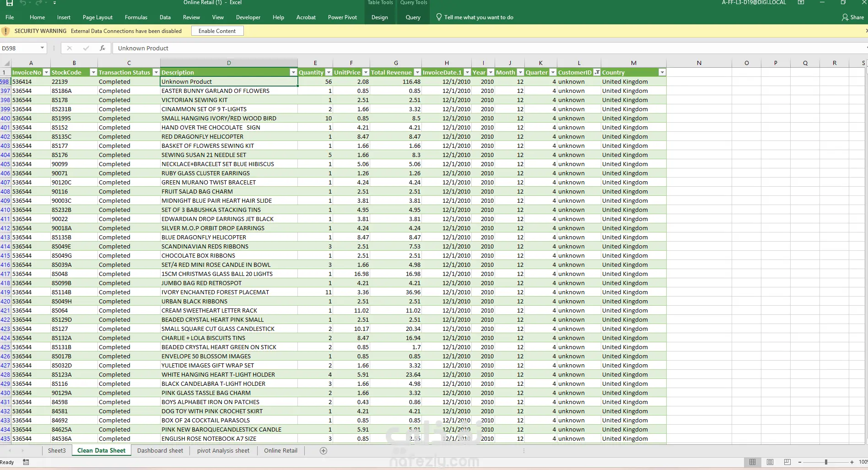Click the Scroll sheet tabs right arrow
The width and height of the screenshot is (868, 470).
point(22,451)
